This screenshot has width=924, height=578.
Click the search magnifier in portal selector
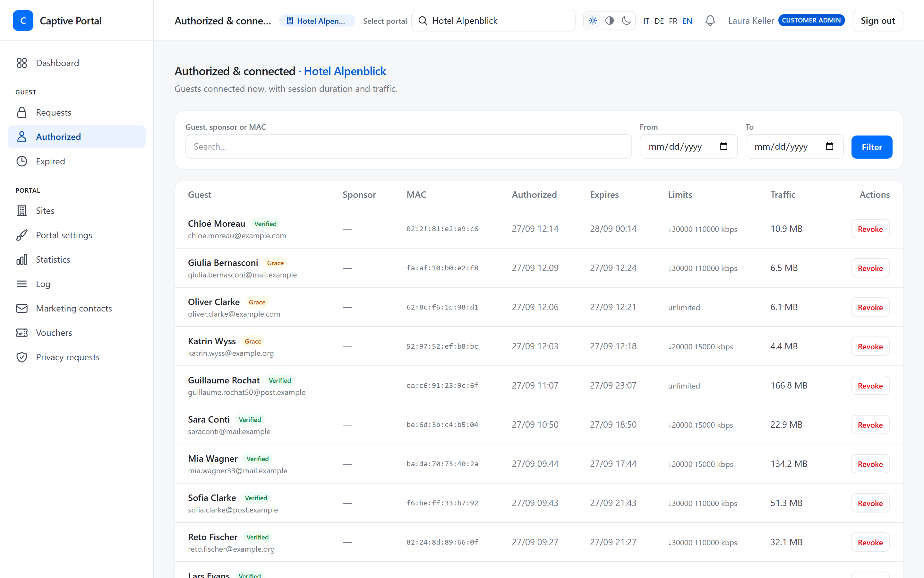click(x=423, y=21)
